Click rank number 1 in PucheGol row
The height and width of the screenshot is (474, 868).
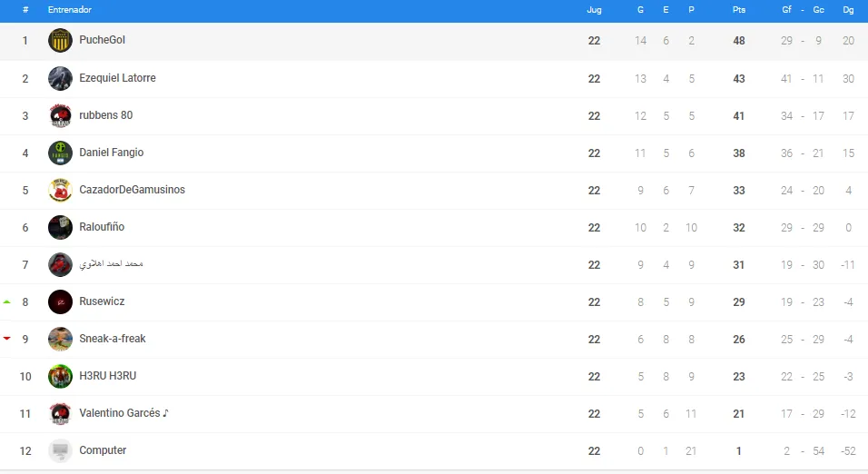[25, 41]
